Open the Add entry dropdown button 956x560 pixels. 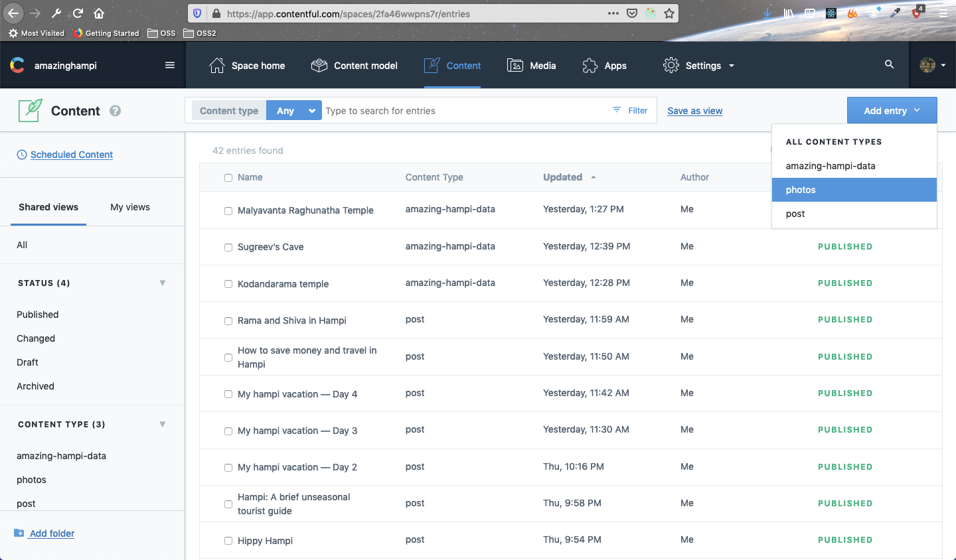(892, 111)
